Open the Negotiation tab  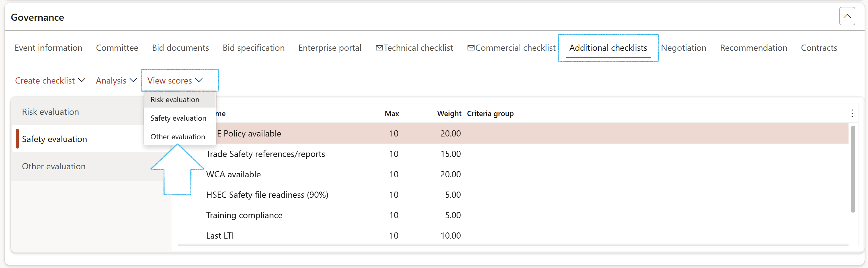point(683,48)
